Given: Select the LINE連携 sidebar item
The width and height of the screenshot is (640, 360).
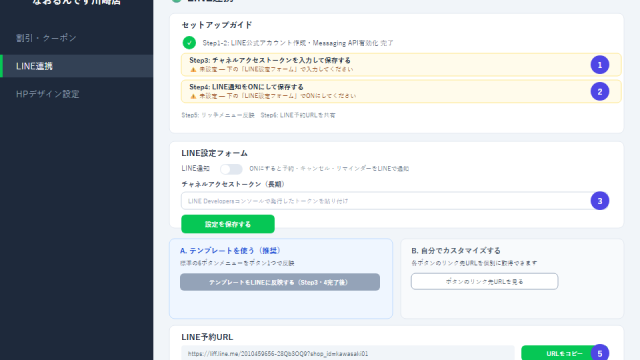Looking at the screenshot, I should pyautogui.click(x=77, y=66).
